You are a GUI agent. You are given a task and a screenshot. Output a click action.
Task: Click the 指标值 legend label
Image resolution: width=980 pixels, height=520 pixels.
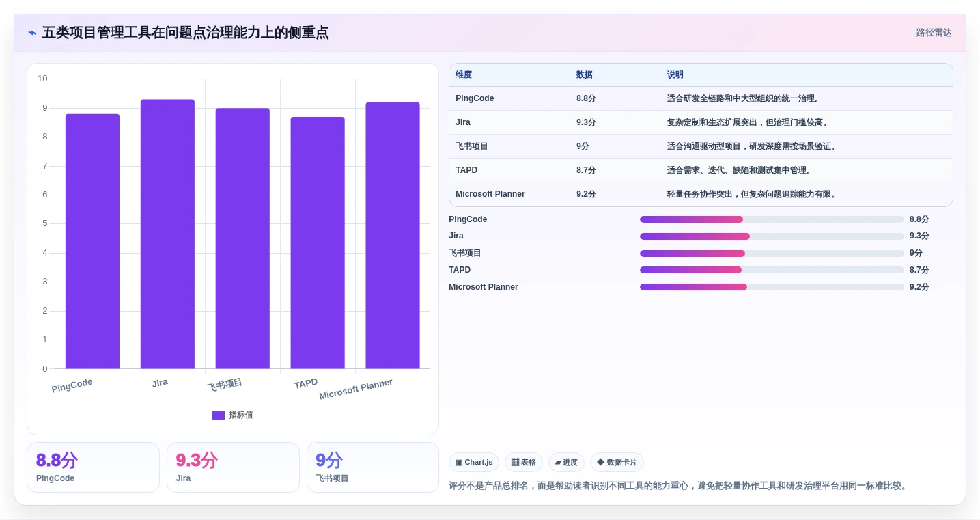point(240,415)
